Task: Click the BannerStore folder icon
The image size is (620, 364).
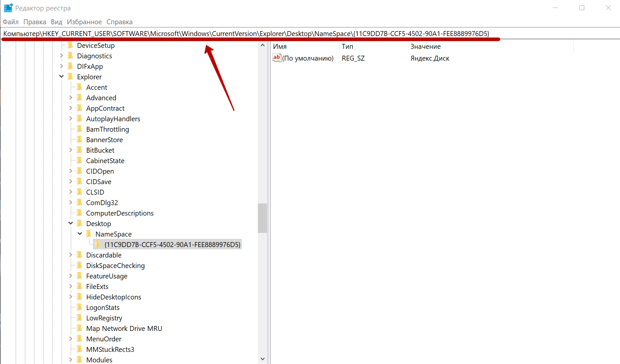Action: click(79, 140)
